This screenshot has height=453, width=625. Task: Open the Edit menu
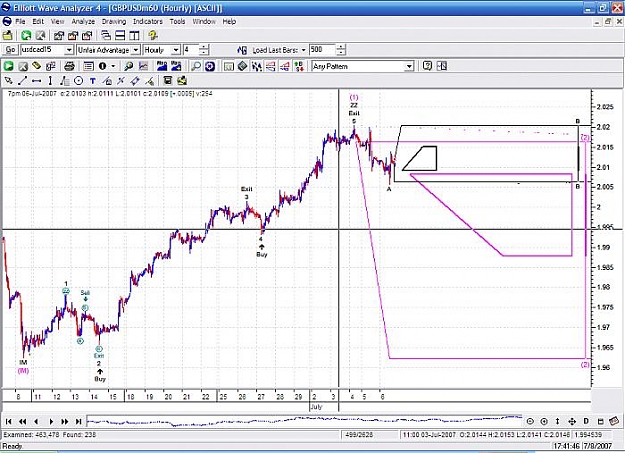click(38, 22)
